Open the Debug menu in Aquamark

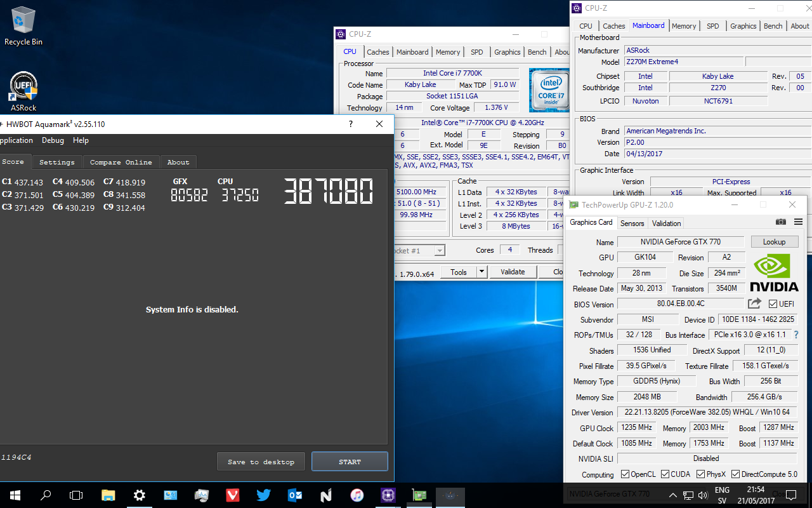(x=53, y=140)
